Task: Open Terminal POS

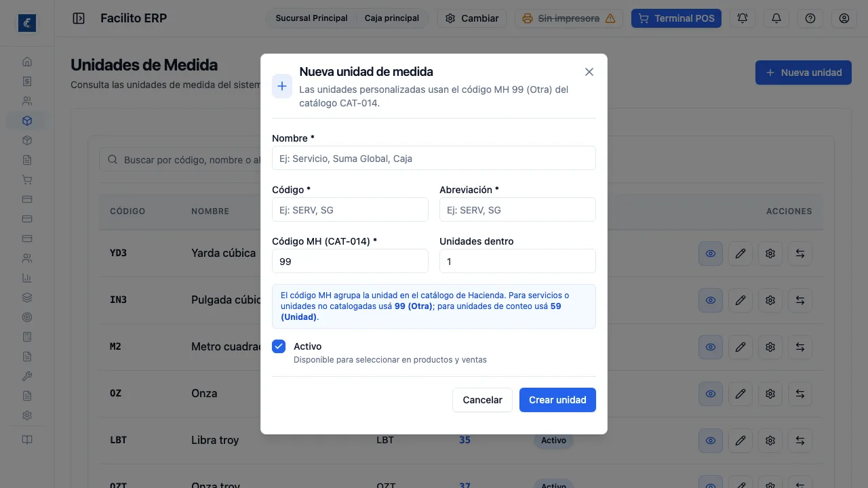Action: pyautogui.click(x=676, y=18)
